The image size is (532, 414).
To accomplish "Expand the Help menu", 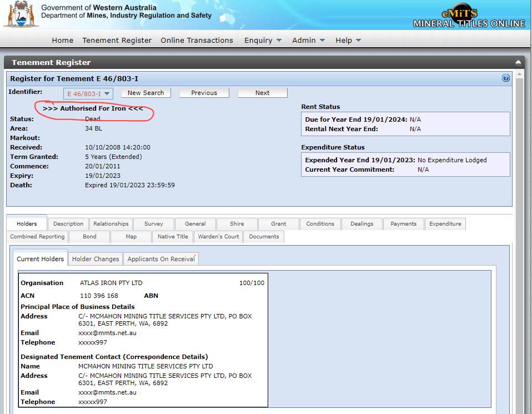I will pos(348,40).
